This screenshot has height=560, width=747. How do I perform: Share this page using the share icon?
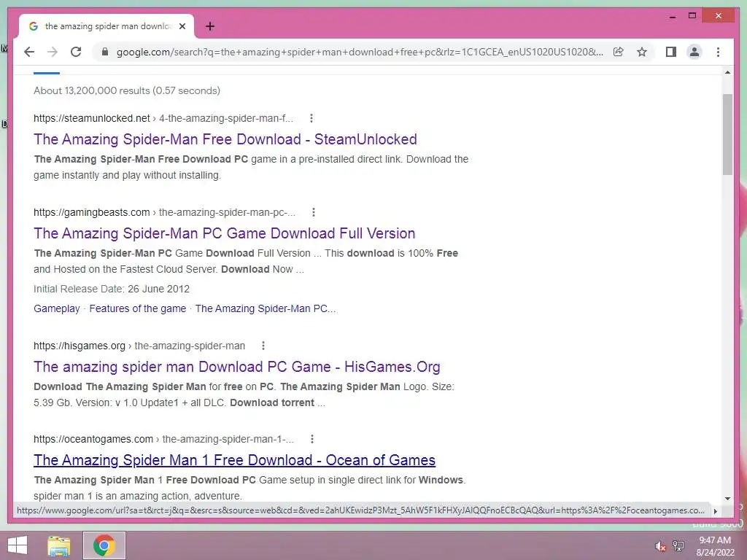pos(618,52)
